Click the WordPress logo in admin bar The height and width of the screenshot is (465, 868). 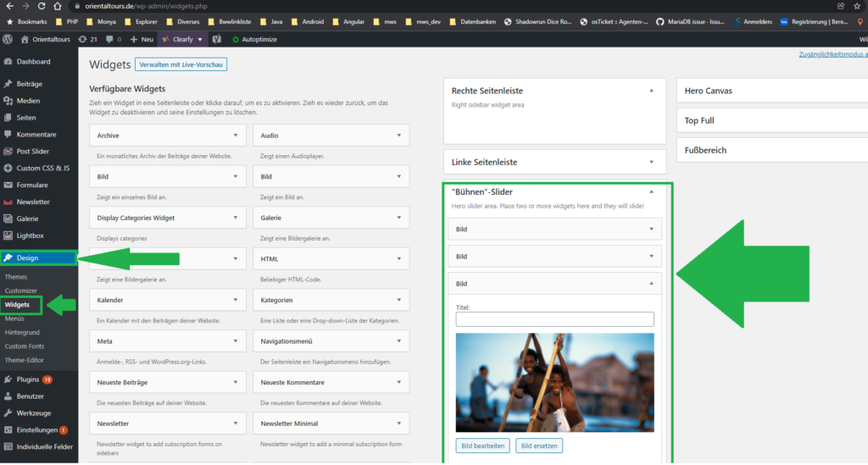8,39
